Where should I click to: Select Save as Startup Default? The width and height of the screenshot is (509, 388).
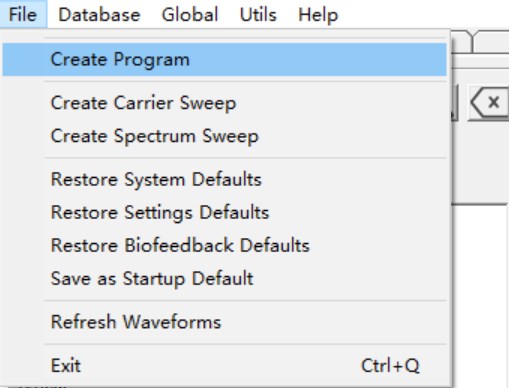pos(224,278)
